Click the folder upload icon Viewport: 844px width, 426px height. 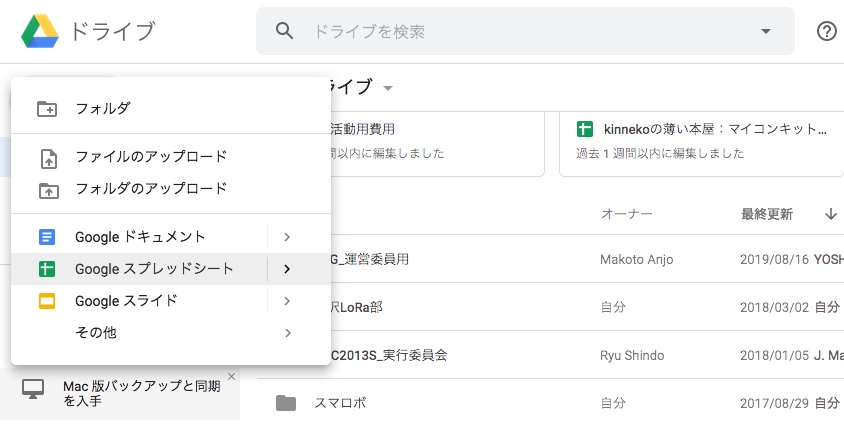(x=47, y=189)
